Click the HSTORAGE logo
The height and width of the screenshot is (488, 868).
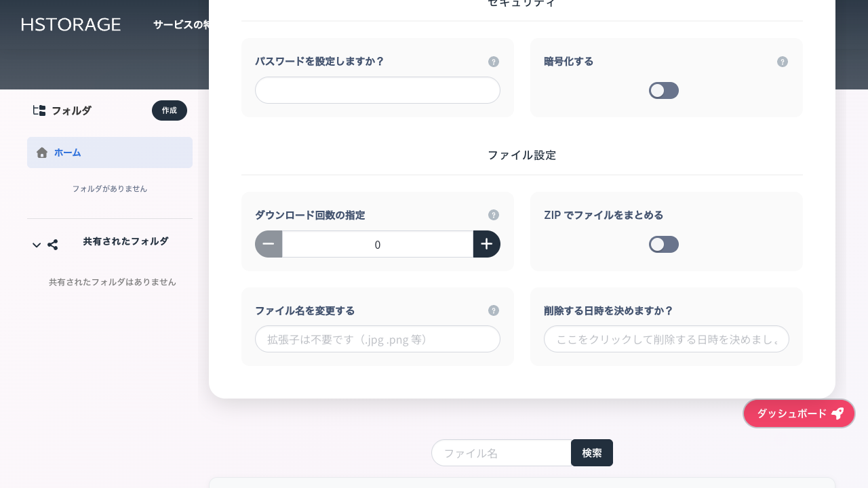pos(71,24)
